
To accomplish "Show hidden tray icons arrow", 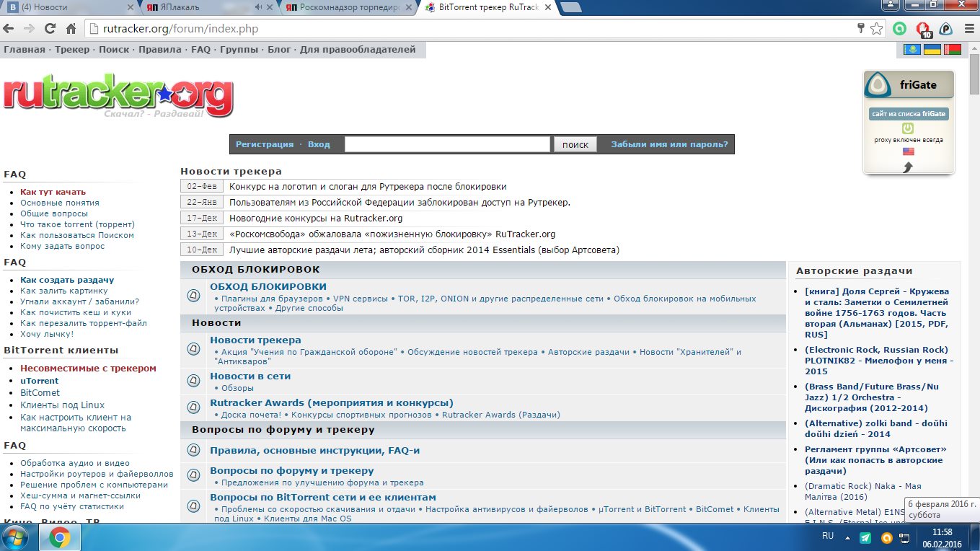I will pyautogui.click(x=847, y=537).
